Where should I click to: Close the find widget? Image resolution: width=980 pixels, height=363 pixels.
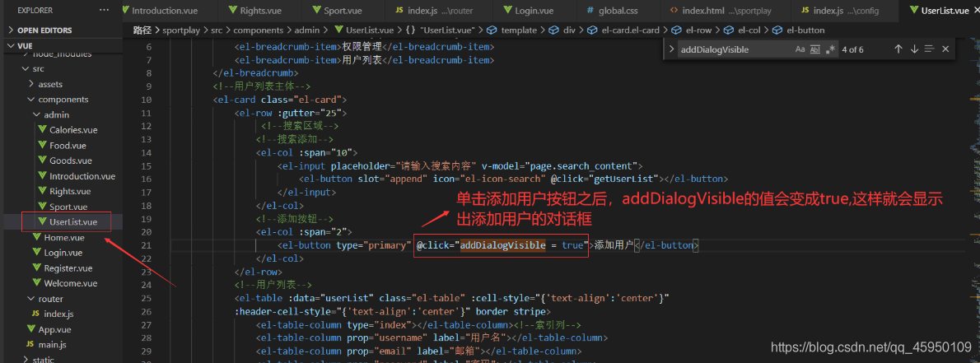pos(945,49)
